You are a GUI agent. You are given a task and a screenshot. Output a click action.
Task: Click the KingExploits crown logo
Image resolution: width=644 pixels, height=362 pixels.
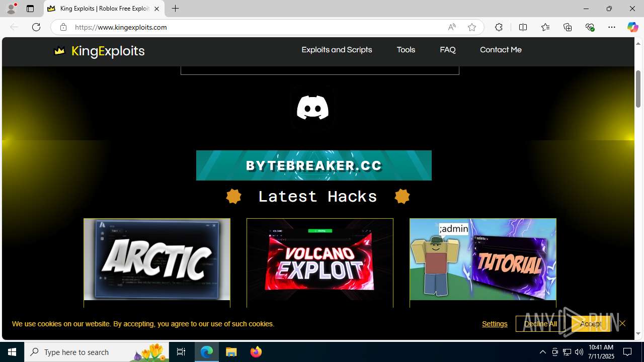tap(59, 50)
